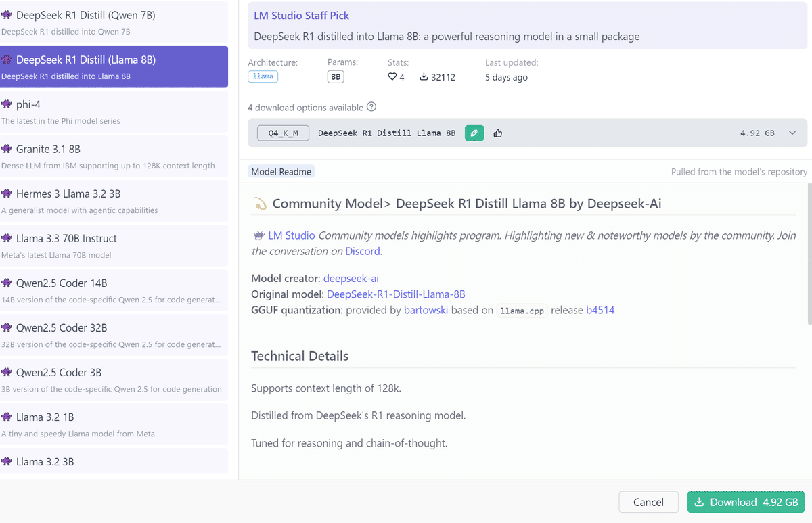Select the Qwen2.5 Coder 14B model

114,290
